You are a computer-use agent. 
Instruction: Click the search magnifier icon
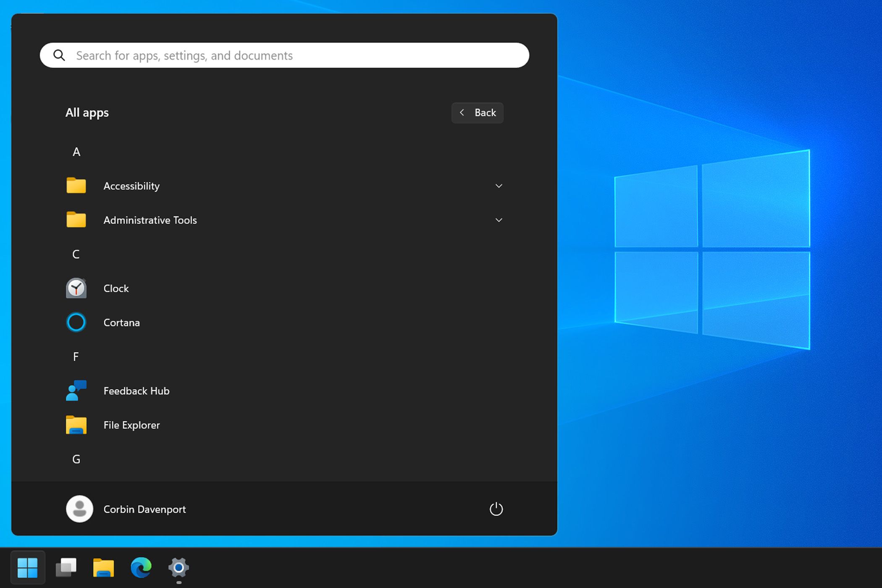pyautogui.click(x=59, y=55)
